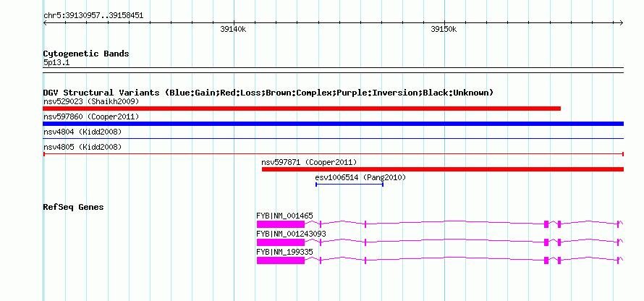The height and width of the screenshot is (301, 644).
Task: Click the DGV Structural Variants track title
Action: [x=268, y=93]
